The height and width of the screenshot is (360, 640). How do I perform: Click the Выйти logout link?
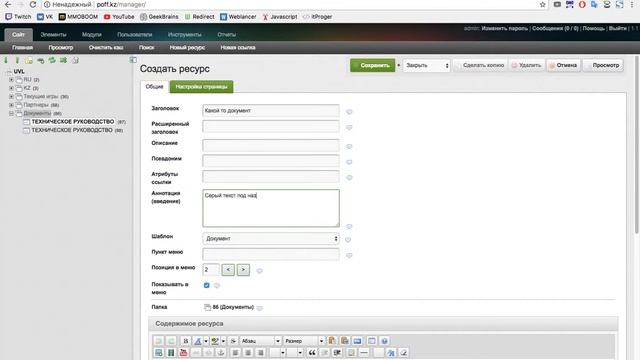[x=617, y=28]
